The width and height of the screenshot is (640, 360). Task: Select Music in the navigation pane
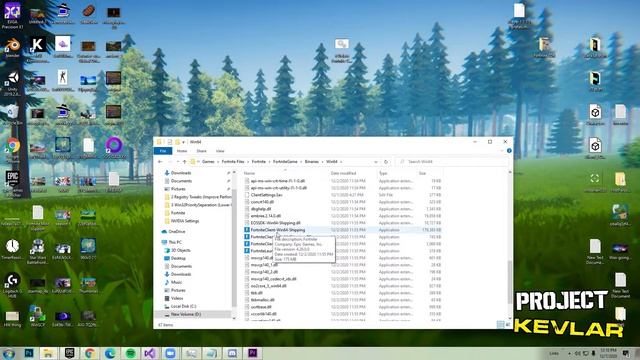coord(173,282)
